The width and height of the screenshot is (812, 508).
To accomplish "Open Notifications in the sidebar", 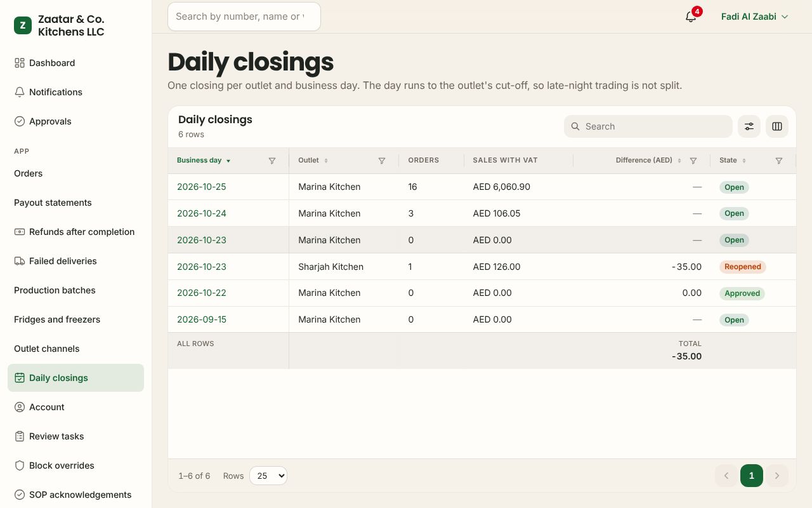I will (75, 92).
